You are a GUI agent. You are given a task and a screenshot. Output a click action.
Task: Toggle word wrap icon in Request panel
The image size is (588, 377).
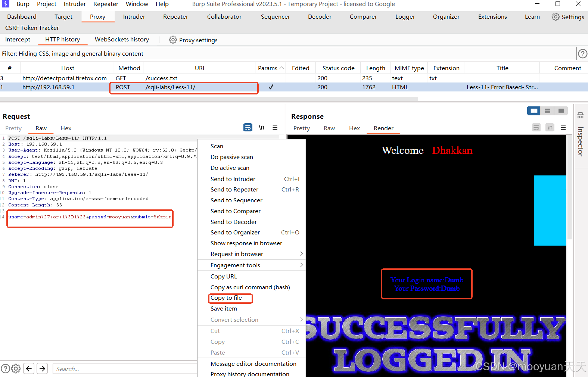(x=248, y=128)
